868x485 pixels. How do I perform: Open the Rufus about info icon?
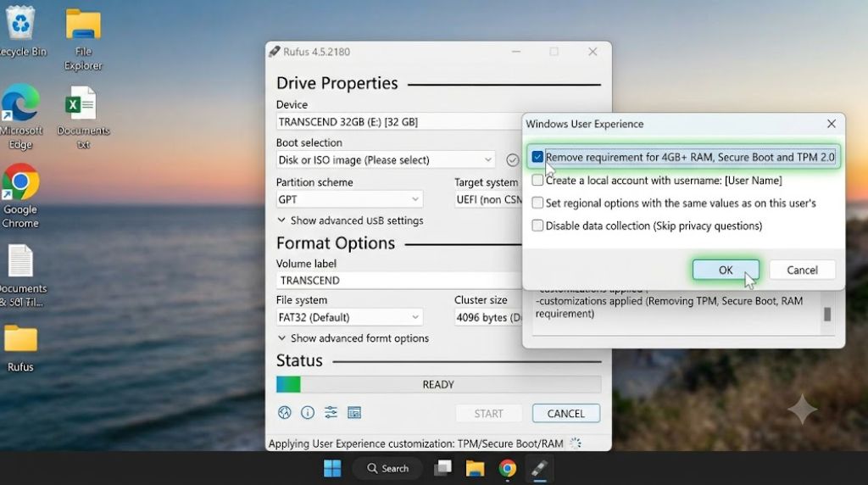pos(307,412)
